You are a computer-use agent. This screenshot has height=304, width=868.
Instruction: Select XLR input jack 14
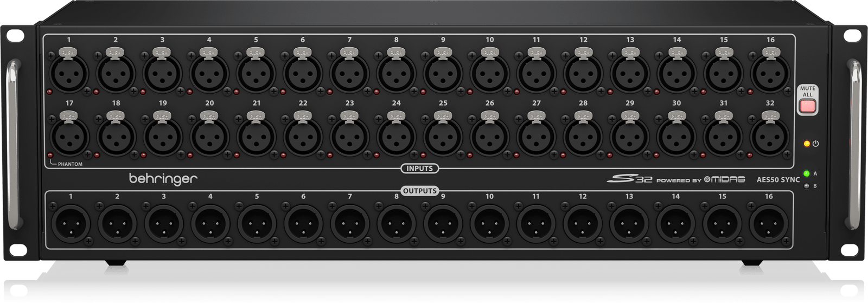pos(677,73)
